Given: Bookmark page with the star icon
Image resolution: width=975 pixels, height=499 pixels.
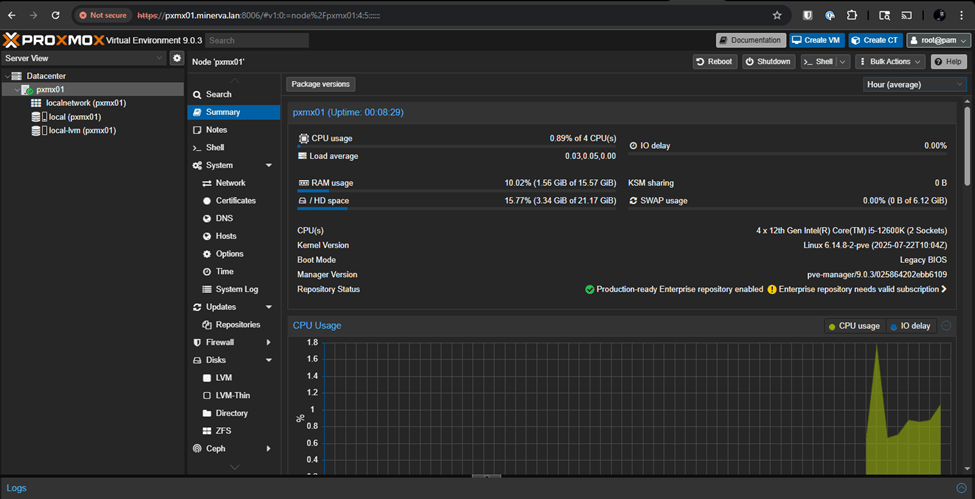Looking at the screenshot, I should (777, 16).
